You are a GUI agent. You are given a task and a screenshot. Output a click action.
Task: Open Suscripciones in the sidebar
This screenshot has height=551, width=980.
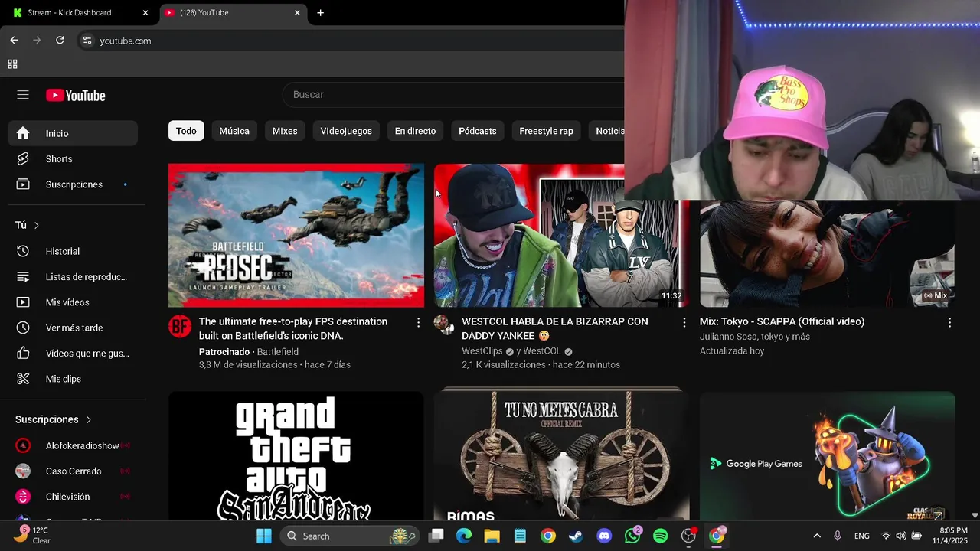coord(73,184)
